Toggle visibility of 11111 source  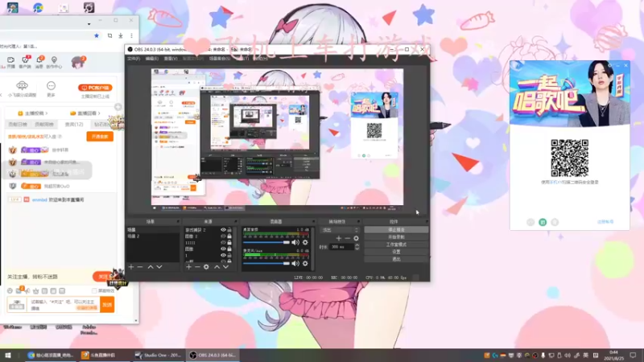pyautogui.click(x=223, y=243)
